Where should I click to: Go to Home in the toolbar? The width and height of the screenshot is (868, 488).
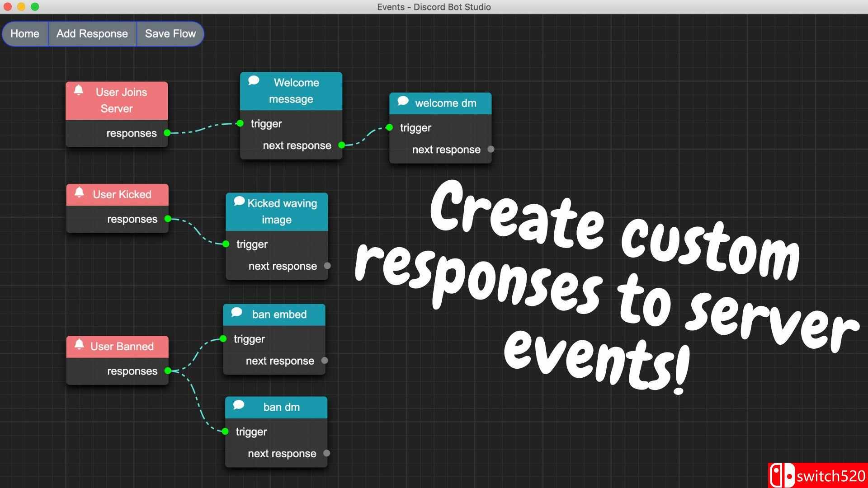pos(25,33)
